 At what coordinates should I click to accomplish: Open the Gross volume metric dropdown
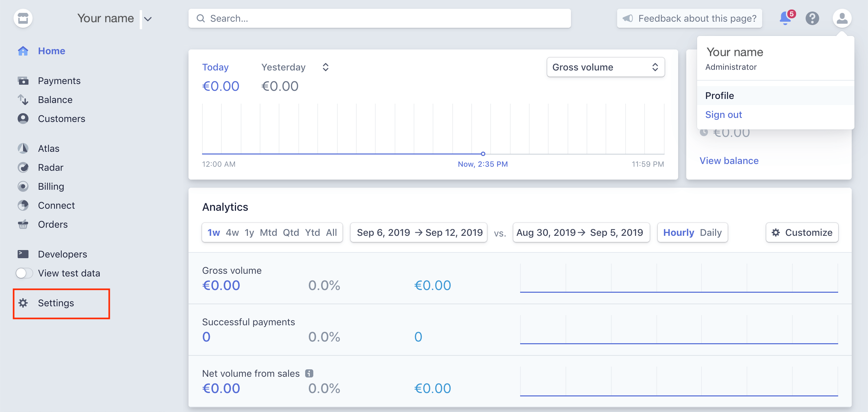click(x=606, y=67)
